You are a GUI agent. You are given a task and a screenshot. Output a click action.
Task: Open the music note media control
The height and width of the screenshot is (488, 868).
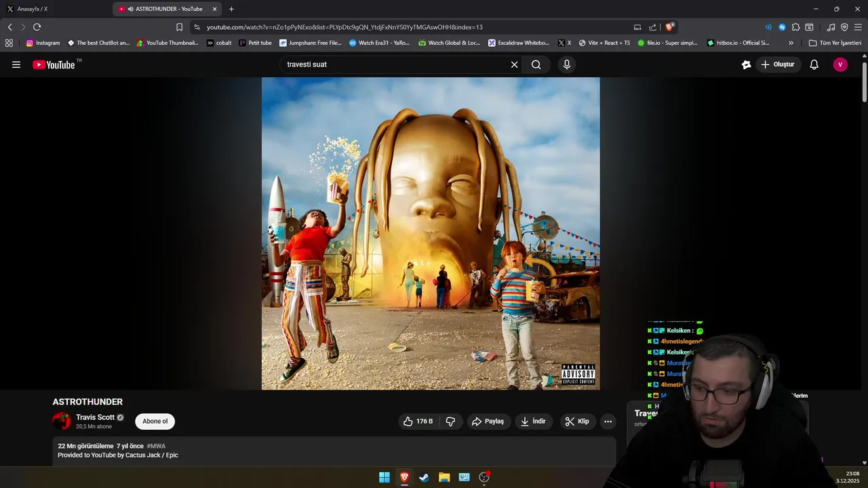[831, 27]
